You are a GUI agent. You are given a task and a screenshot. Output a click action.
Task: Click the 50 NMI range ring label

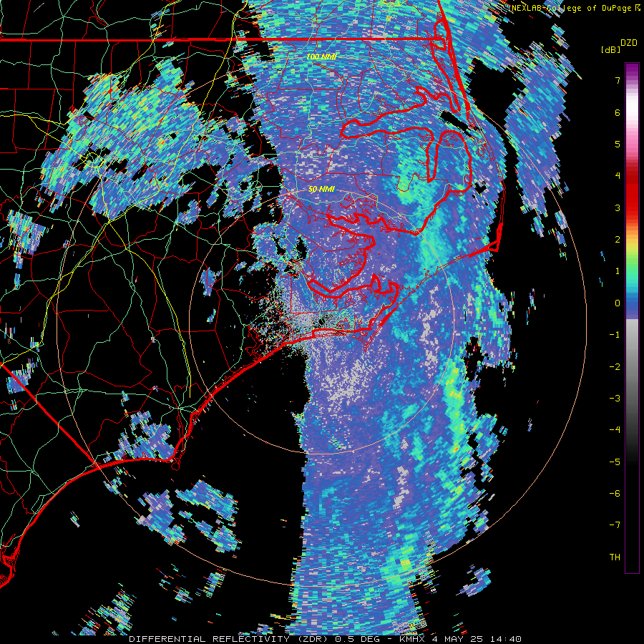click(x=321, y=190)
